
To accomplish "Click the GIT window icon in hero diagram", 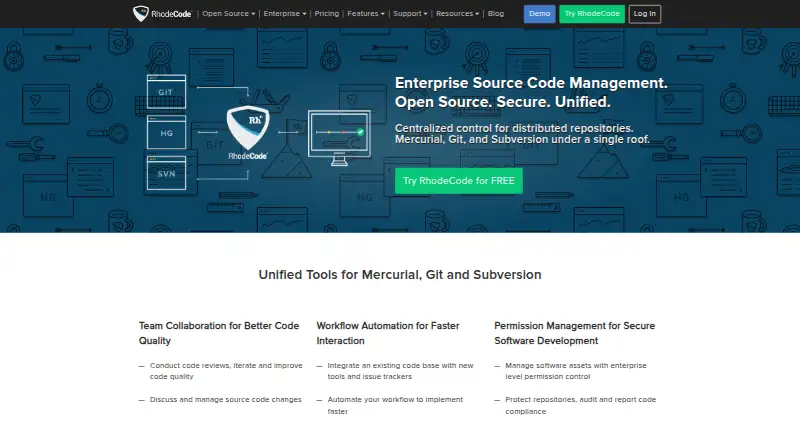I will (x=166, y=91).
